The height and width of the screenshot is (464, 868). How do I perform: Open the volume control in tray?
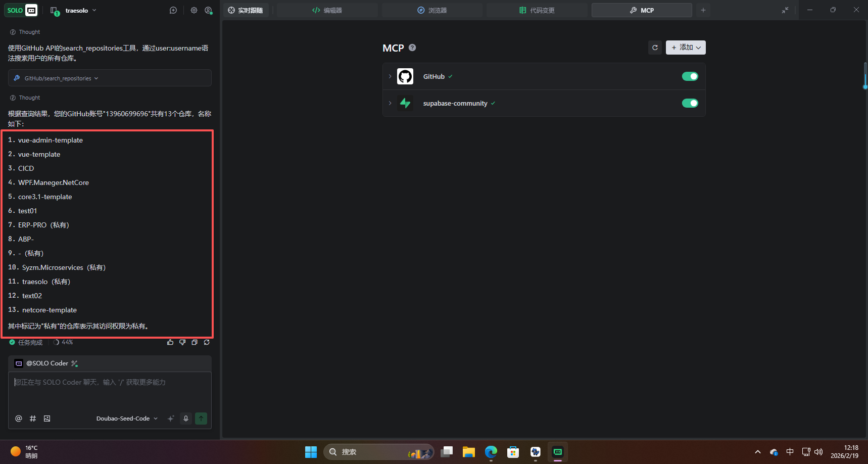(818, 452)
